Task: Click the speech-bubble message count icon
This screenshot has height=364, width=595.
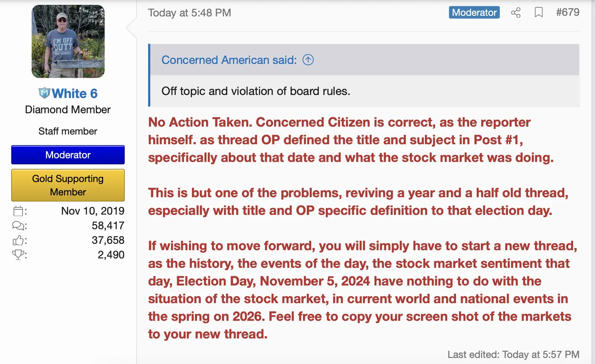Action: (x=18, y=226)
